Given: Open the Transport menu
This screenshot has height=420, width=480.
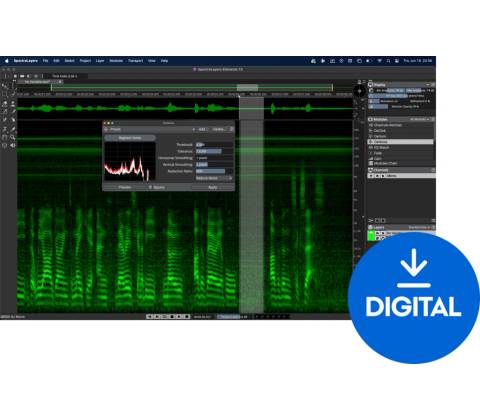Looking at the screenshot, I should (x=135, y=61).
